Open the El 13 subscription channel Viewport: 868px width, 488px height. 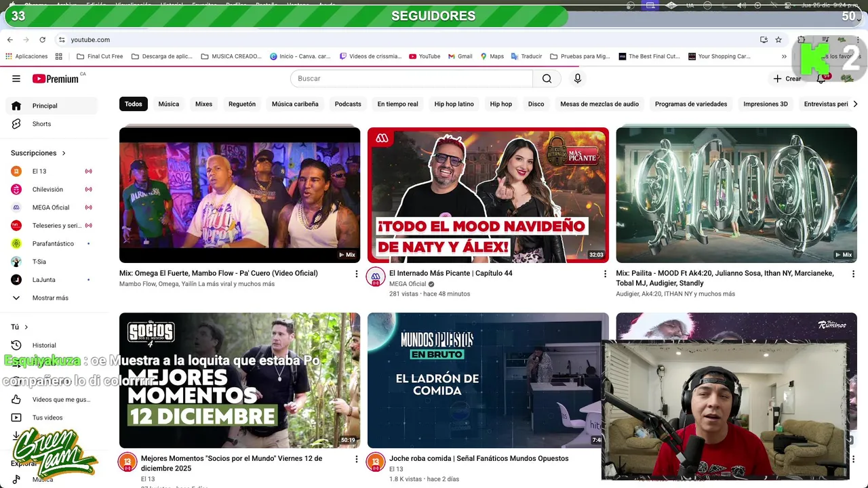tap(52, 171)
